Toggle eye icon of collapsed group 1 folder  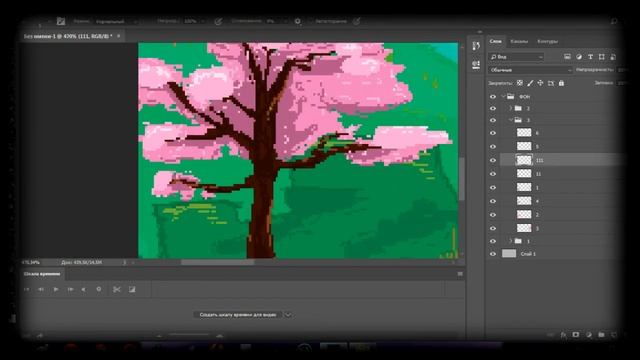pos(493,241)
